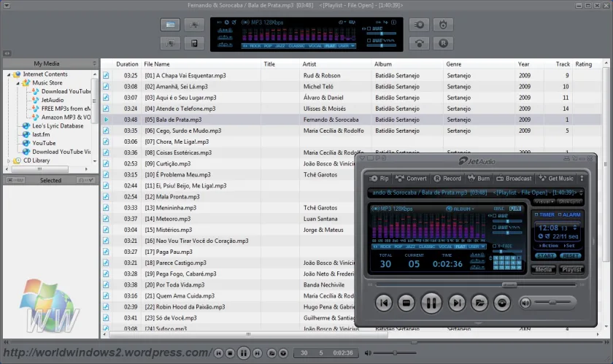Viewport: 613px width, 364px height.
Task: Click Record in mini player toolbar
Action: point(447,178)
